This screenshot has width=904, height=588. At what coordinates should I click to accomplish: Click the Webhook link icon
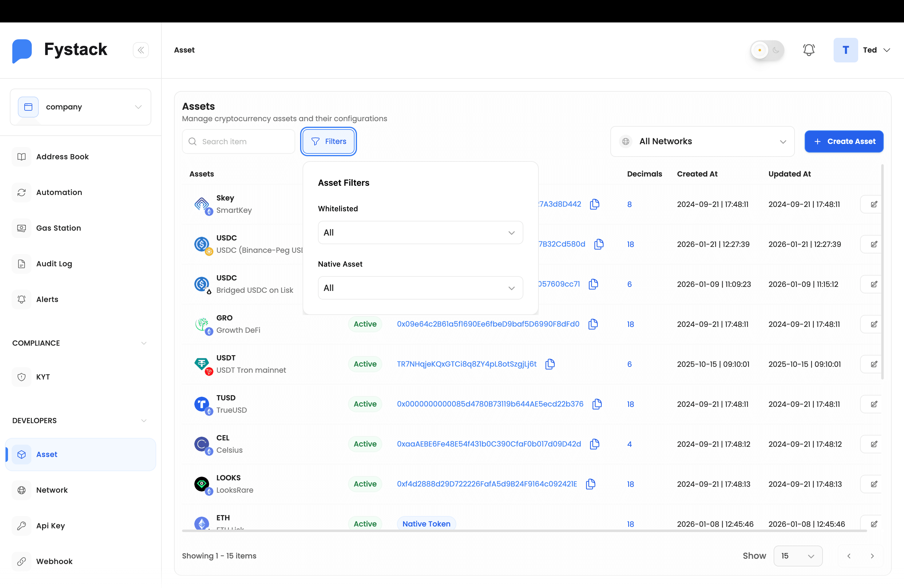click(22, 562)
